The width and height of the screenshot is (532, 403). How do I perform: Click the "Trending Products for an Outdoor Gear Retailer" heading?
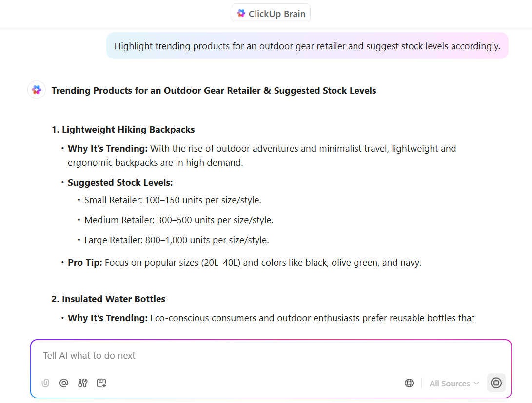click(214, 91)
